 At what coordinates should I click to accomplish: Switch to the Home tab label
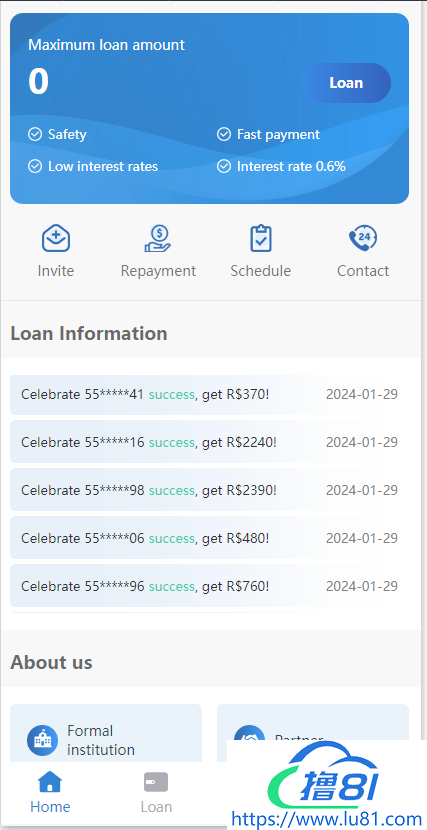(50, 807)
